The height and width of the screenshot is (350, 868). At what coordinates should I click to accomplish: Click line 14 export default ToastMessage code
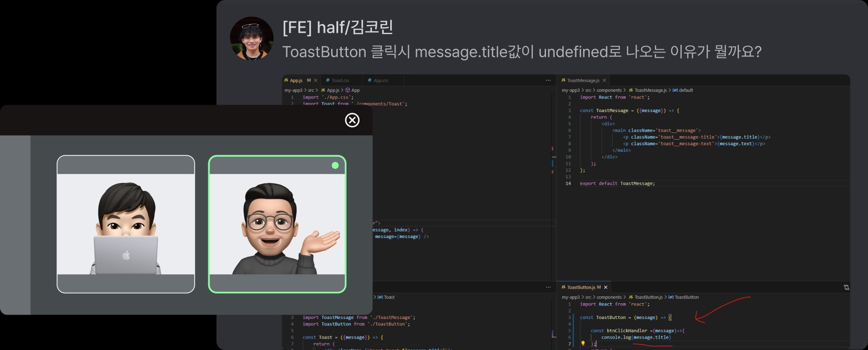(617, 184)
